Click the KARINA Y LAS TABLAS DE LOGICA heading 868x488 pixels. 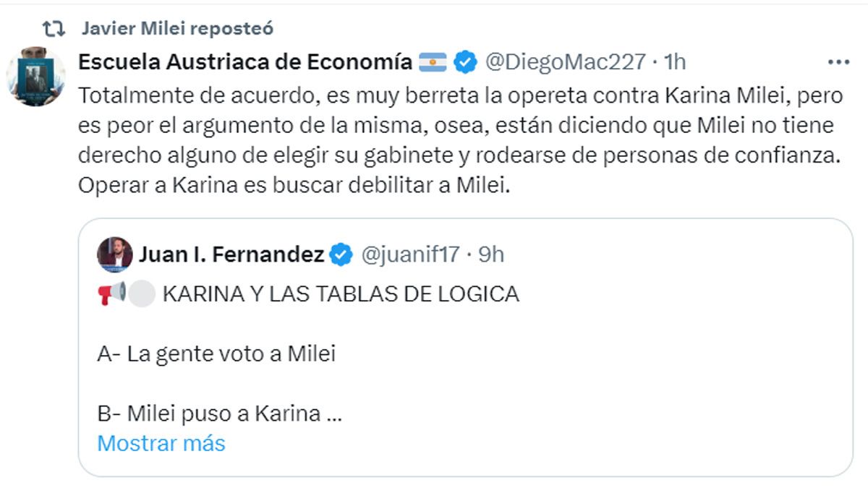(341, 294)
